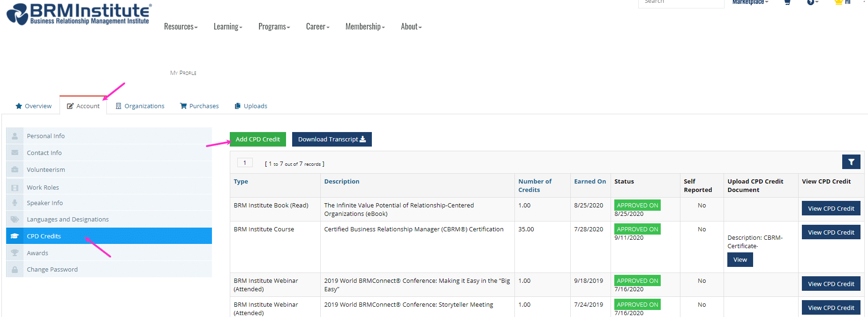Click the Add CPD Credit button
This screenshot has width=868, height=317.
pyautogui.click(x=258, y=139)
